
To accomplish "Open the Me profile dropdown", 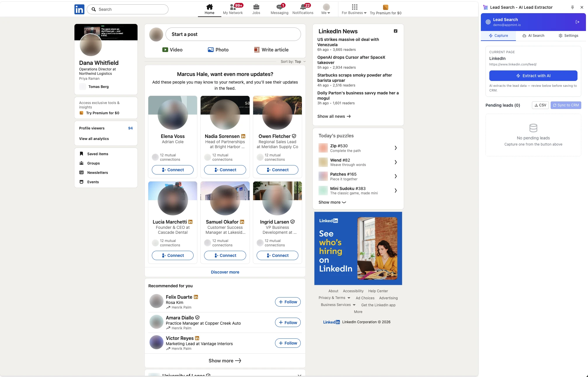I will click(x=326, y=9).
